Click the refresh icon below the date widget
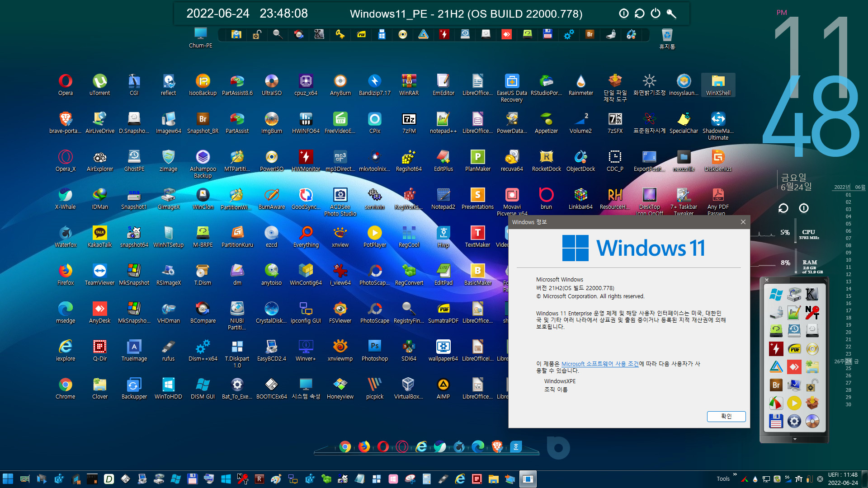The height and width of the screenshot is (488, 868). click(x=783, y=208)
